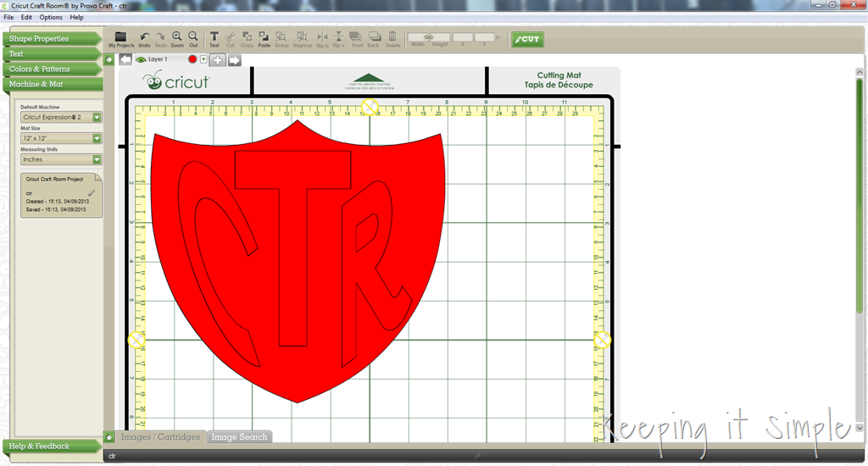Collapse the Machine & Mat panel
Viewport: 868px width, 466px height.
[52, 84]
